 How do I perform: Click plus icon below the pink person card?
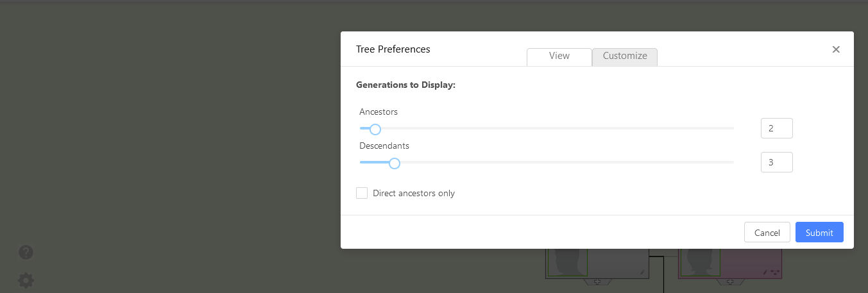click(x=730, y=281)
